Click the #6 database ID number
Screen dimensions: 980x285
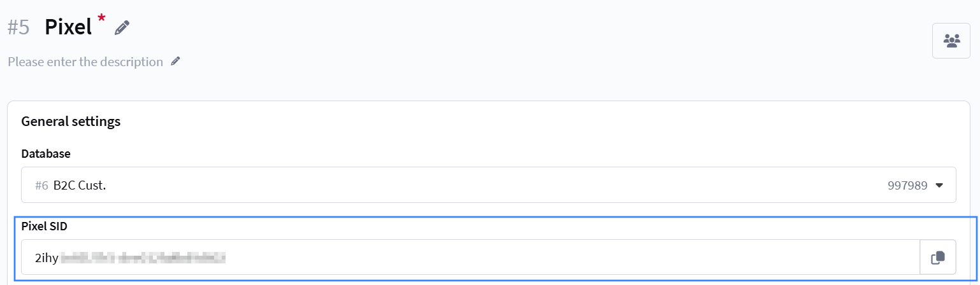click(x=41, y=186)
